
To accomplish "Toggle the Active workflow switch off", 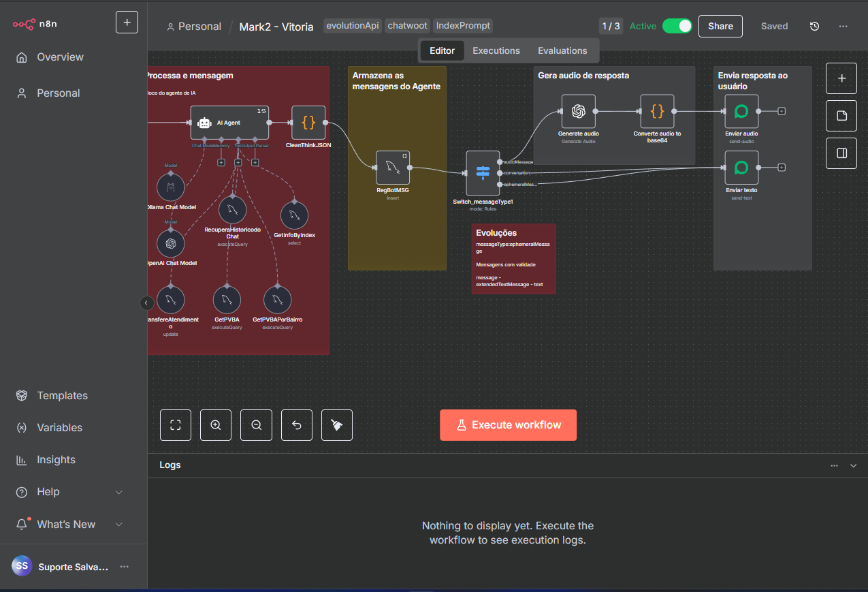I will click(677, 27).
